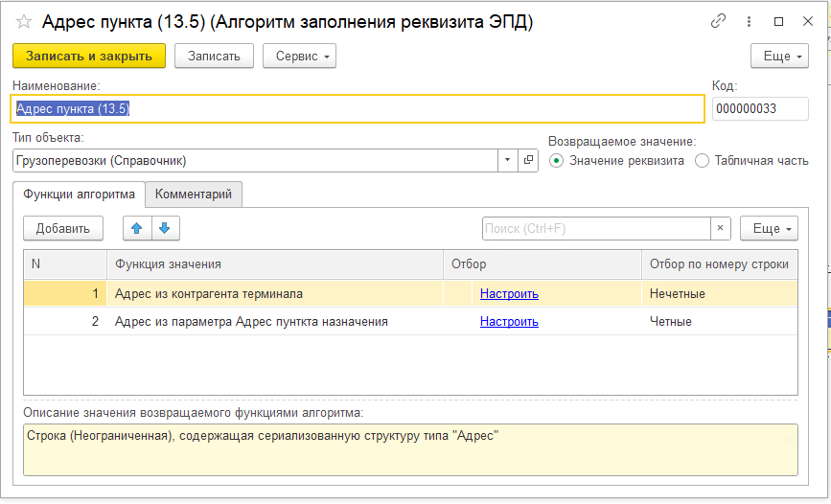Click the Добавить button

[x=63, y=228]
